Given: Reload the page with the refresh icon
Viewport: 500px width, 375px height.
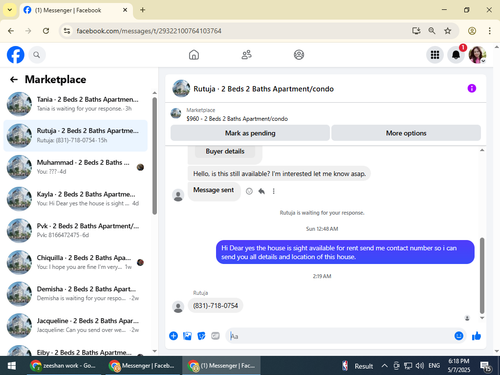Looking at the screenshot, I should point(46,31).
